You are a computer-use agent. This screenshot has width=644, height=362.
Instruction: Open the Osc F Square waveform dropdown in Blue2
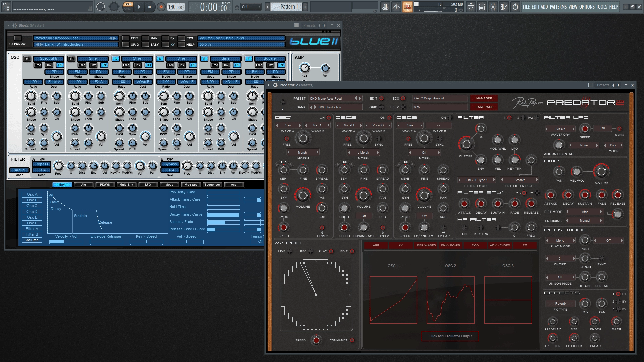(270, 58)
